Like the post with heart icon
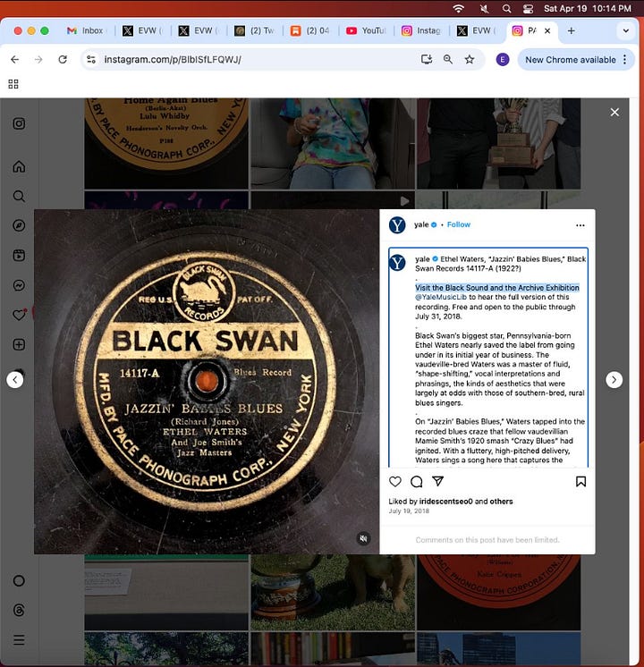 coord(395,481)
